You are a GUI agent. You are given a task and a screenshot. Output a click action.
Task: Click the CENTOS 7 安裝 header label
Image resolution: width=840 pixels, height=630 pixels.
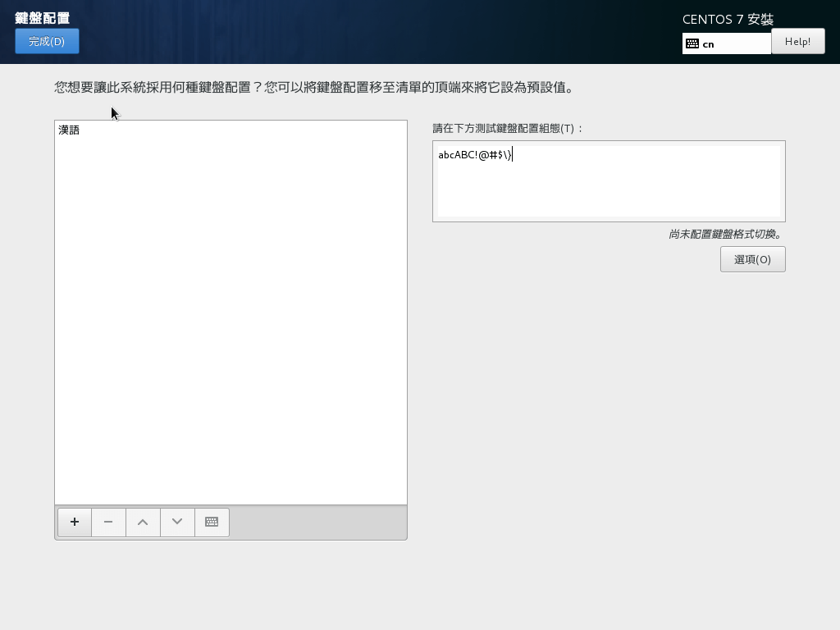click(728, 20)
